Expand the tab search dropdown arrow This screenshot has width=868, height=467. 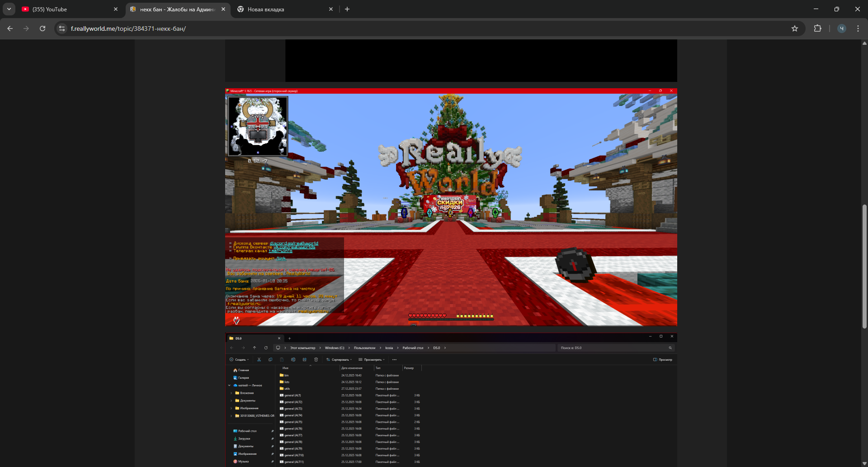tap(9, 9)
